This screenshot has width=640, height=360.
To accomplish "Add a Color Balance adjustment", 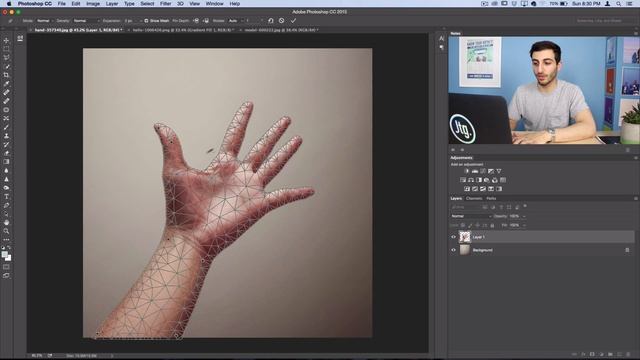I will (471, 180).
